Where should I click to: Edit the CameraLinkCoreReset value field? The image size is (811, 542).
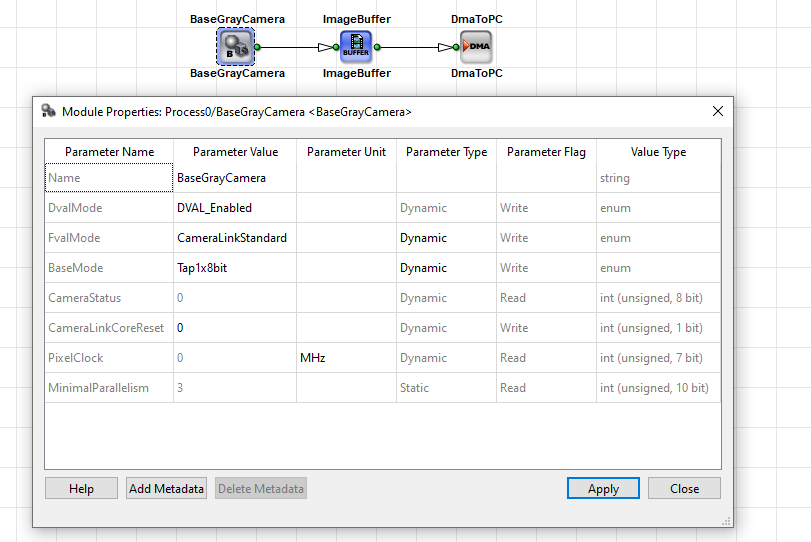click(x=235, y=328)
